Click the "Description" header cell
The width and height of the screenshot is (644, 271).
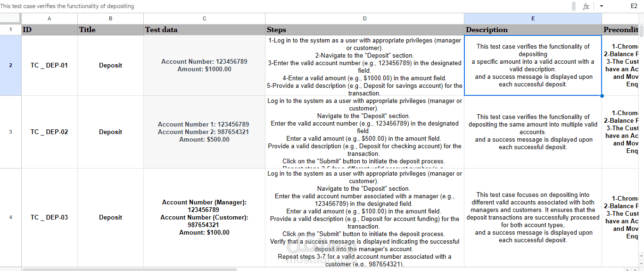533,29
